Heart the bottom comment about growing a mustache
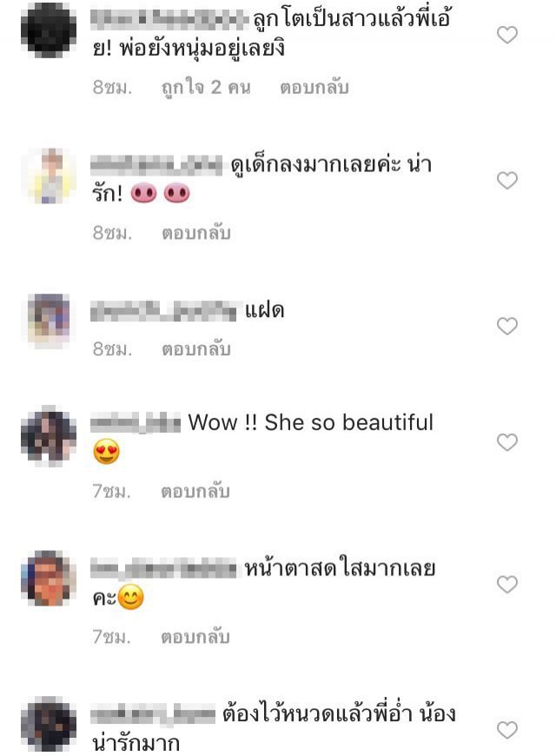Image resolution: width=556 pixels, height=756 pixels. coord(506,730)
